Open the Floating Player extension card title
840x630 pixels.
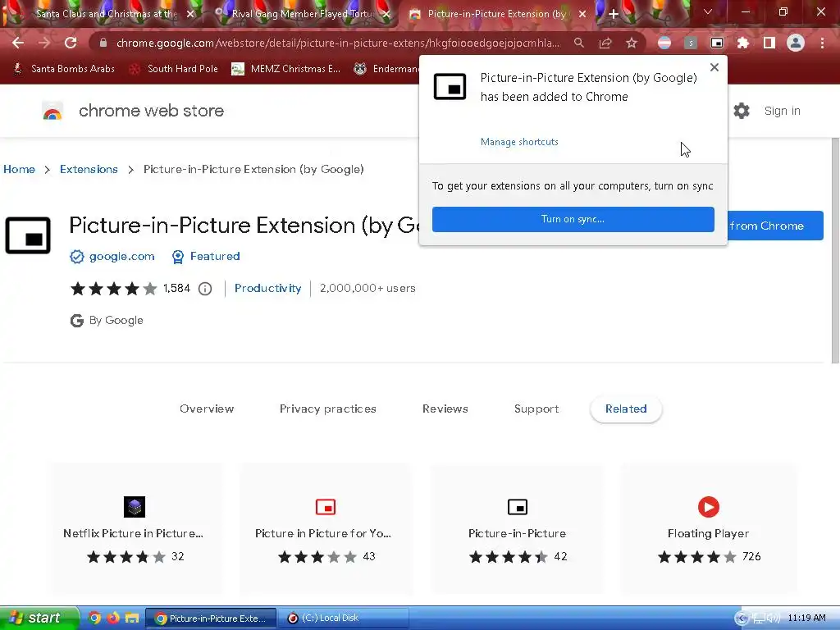coord(708,533)
